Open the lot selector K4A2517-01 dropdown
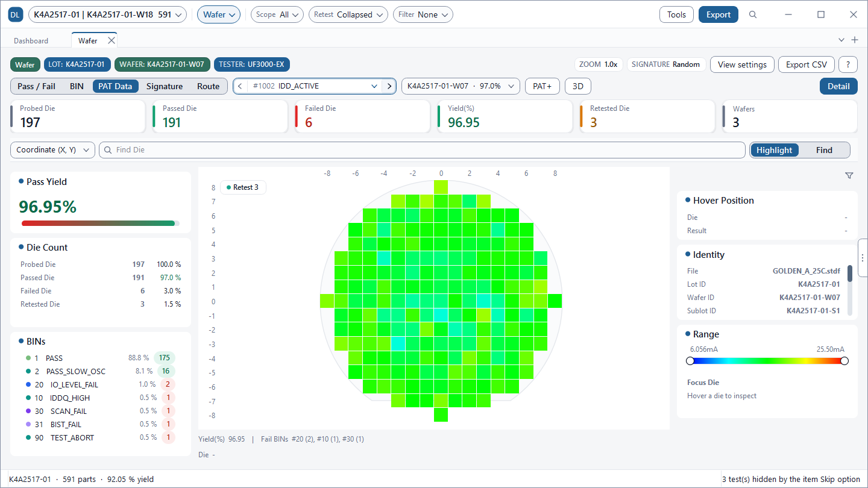The height and width of the screenshot is (488, 868). click(107, 14)
